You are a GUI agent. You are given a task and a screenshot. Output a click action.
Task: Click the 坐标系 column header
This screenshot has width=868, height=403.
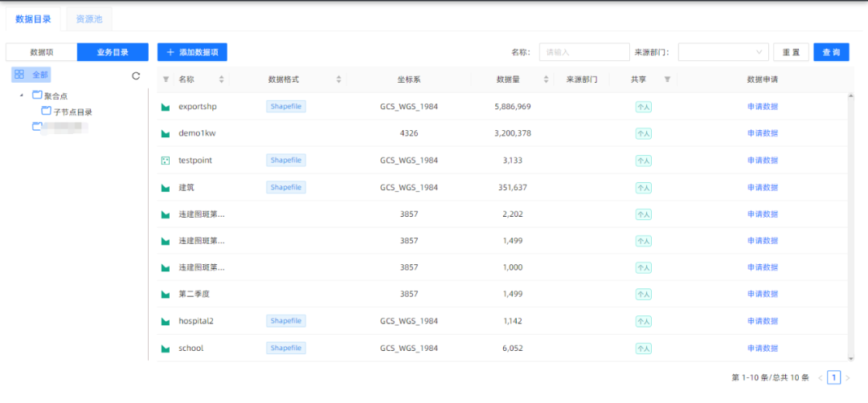[409, 79]
